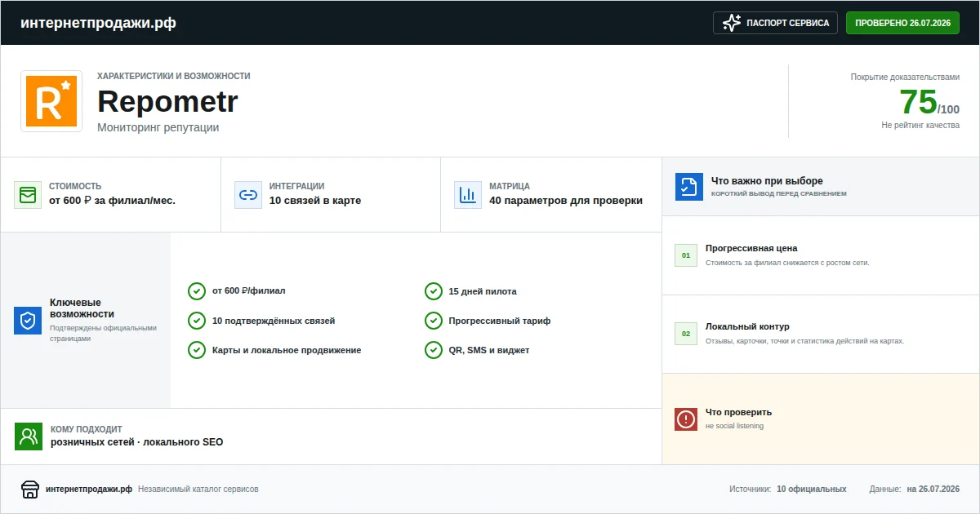This screenshot has height=514, width=980.
Task: Click the link chain icon by Интеграции
Action: [248, 195]
